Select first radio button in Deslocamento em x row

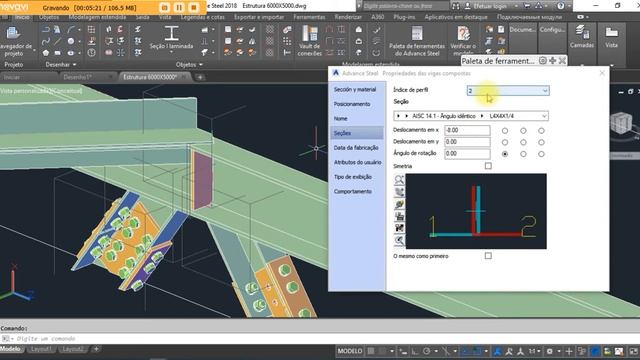[x=505, y=131]
